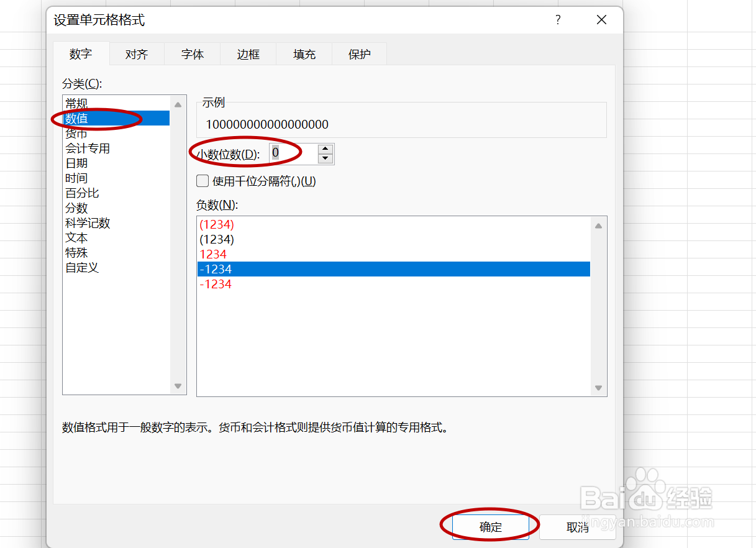This screenshot has height=548, width=756.
Task: Select highlighted -1234 negative format
Action: 393,269
